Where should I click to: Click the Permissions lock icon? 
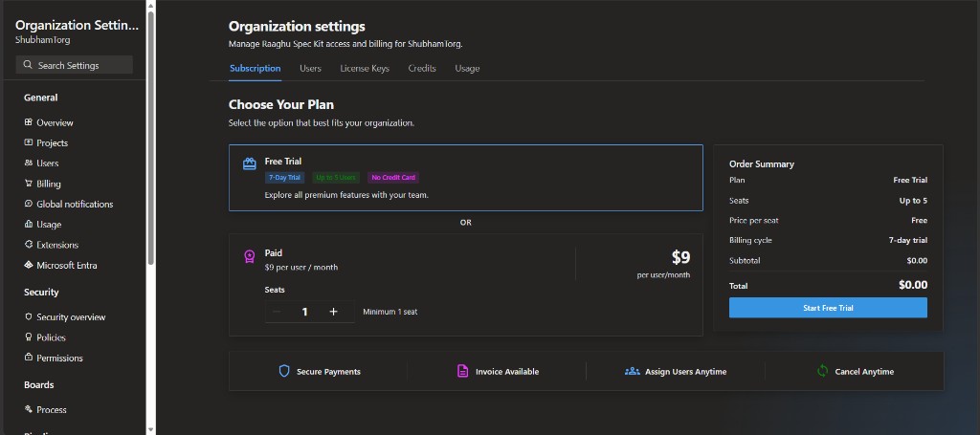coord(28,358)
